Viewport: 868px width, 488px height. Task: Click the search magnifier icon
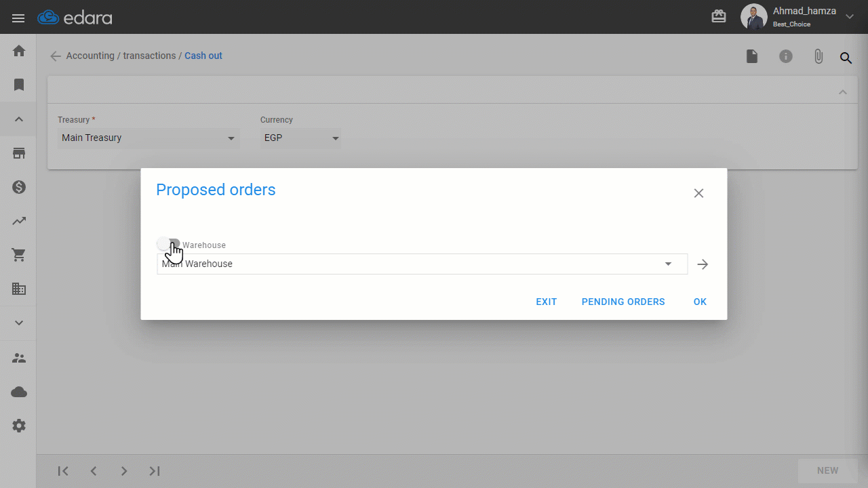coord(846,58)
